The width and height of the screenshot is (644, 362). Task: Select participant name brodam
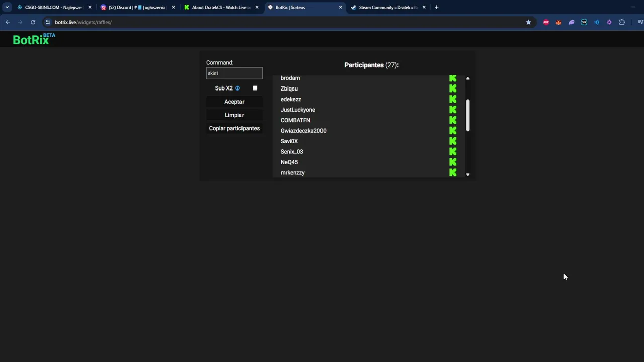pos(290,78)
